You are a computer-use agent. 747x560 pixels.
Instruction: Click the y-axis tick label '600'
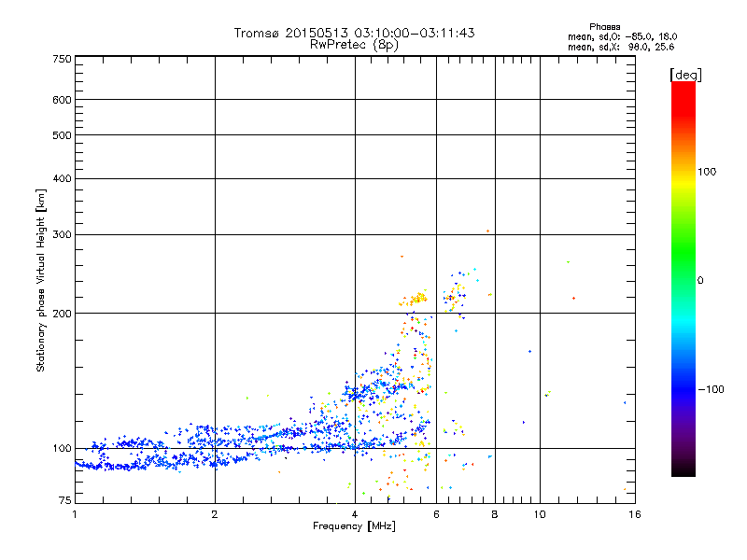tap(63, 100)
